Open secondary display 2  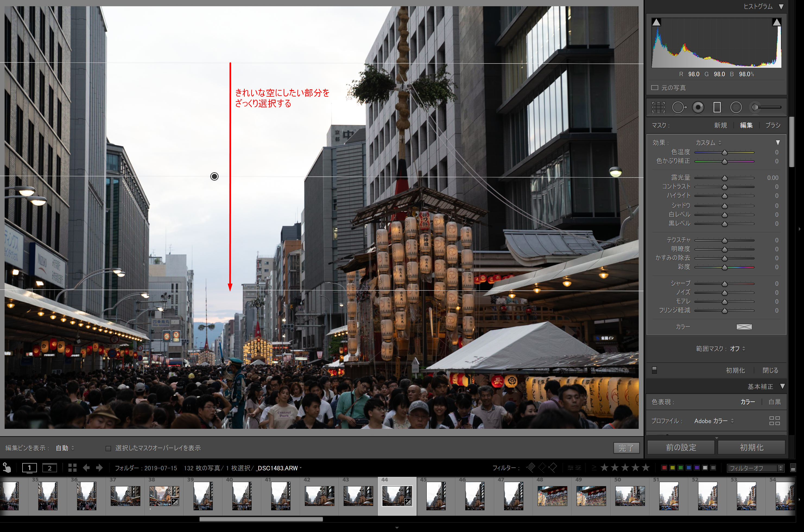click(x=49, y=468)
